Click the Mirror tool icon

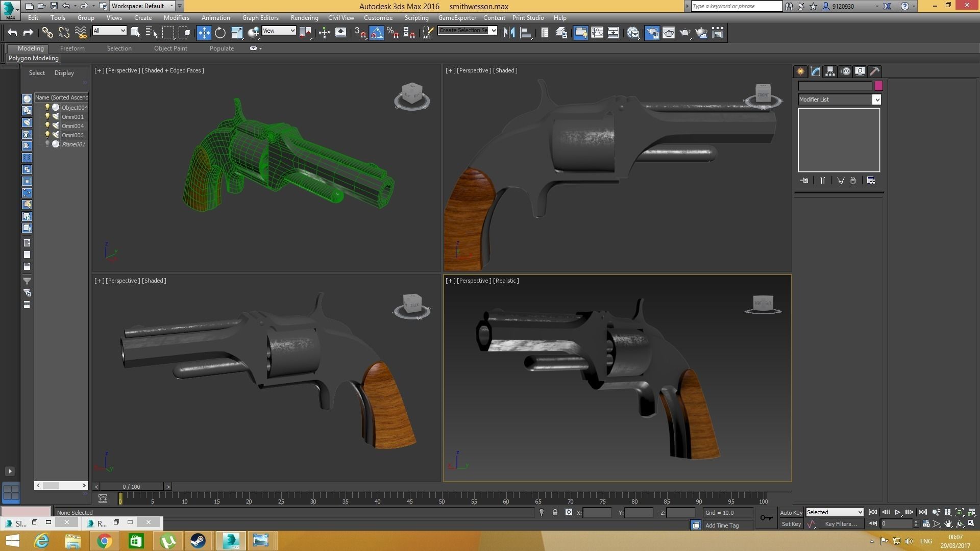click(509, 33)
